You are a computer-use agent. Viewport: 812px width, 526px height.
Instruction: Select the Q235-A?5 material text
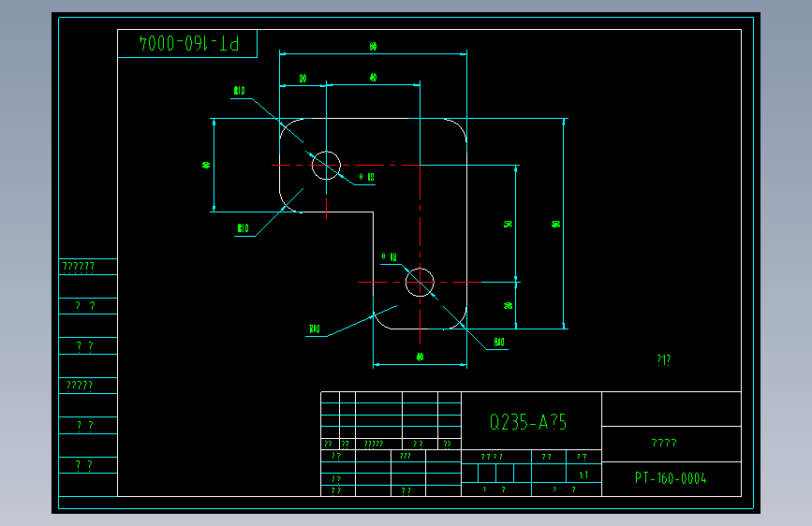528,422
